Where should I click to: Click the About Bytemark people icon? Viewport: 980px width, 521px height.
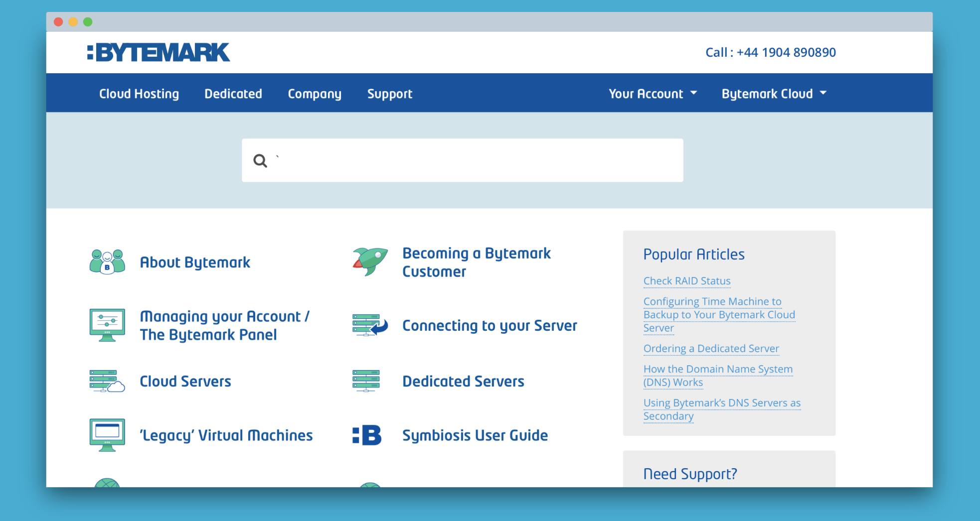[x=107, y=262]
